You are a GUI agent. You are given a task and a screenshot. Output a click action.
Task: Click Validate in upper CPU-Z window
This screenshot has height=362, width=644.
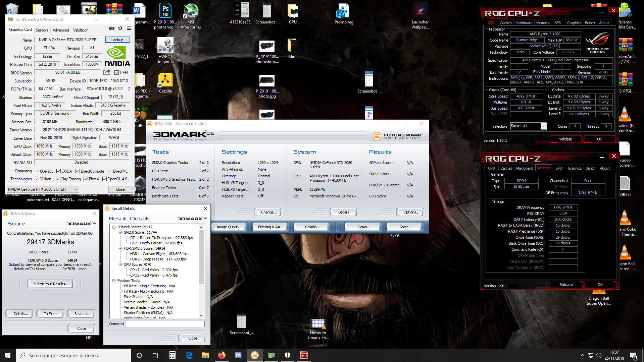565,139
